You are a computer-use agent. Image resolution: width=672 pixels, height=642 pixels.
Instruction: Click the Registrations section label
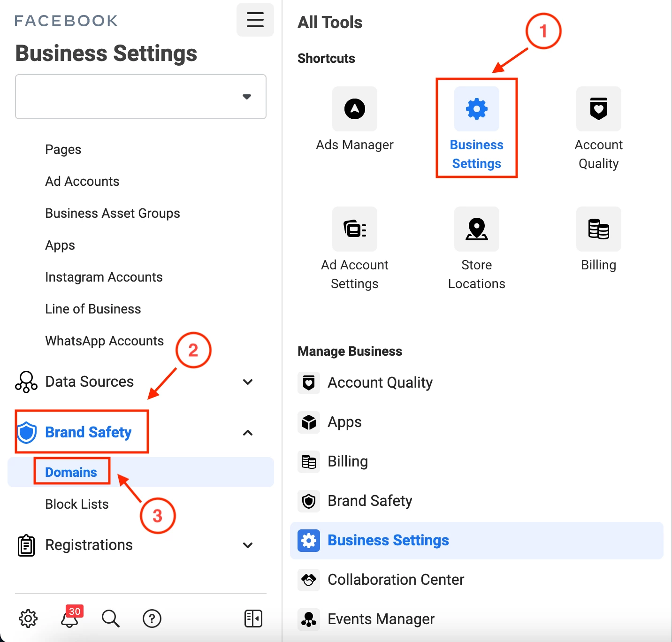tap(89, 545)
